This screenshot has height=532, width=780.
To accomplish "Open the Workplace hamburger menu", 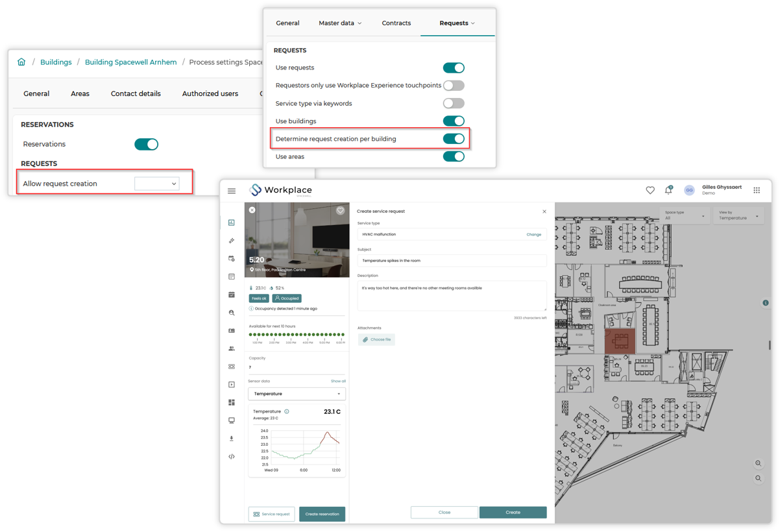I will (x=232, y=191).
